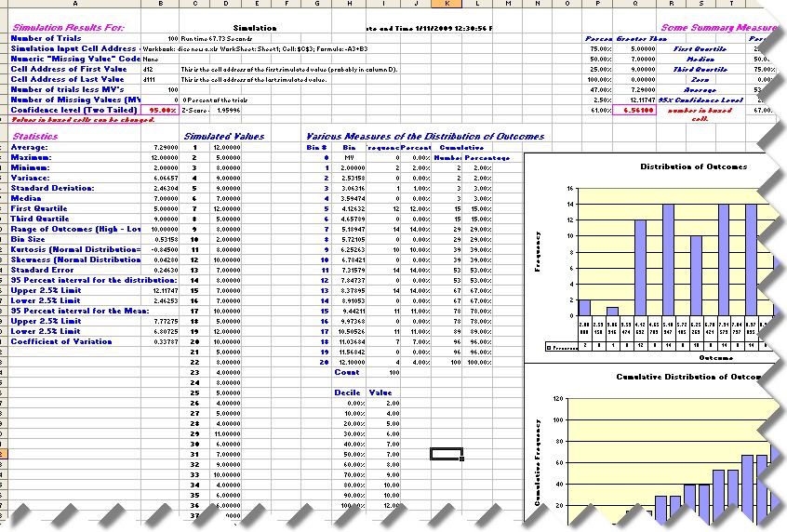The image size is (787, 532).
Task: Select the column A header
Action: pos(74,4)
